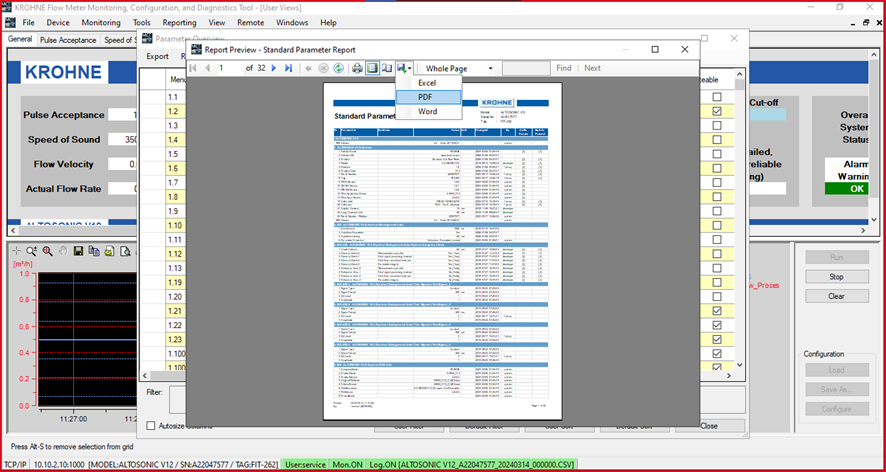Click the chart print icon
This screenshot has height=472, width=886.
(x=110, y=251)
